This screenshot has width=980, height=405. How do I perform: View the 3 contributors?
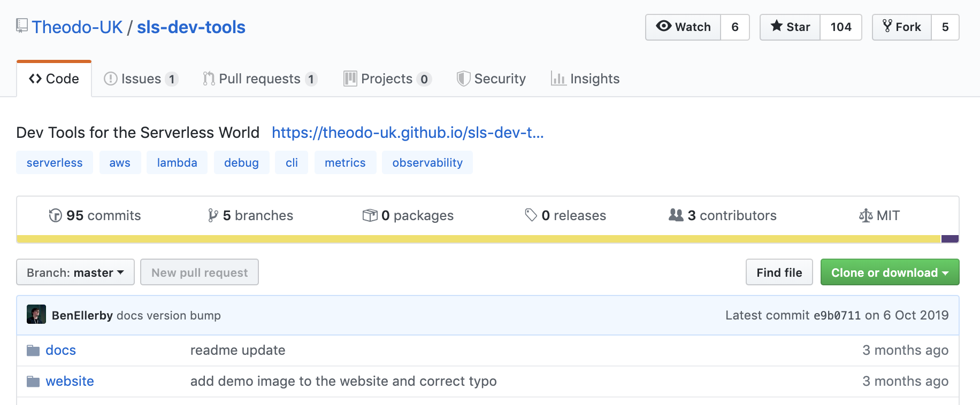click(723, 215)
